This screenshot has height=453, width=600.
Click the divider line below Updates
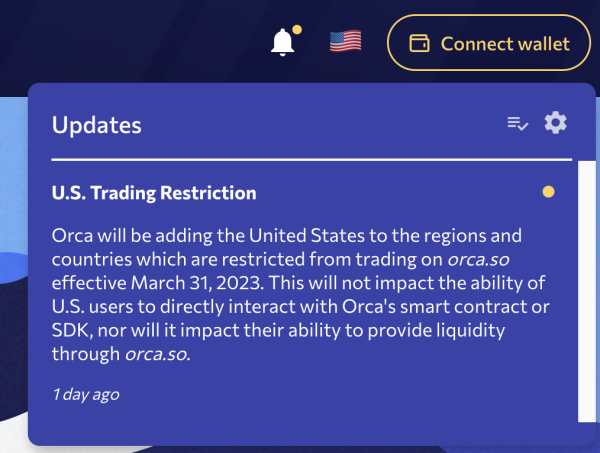[x=311, y=159]
